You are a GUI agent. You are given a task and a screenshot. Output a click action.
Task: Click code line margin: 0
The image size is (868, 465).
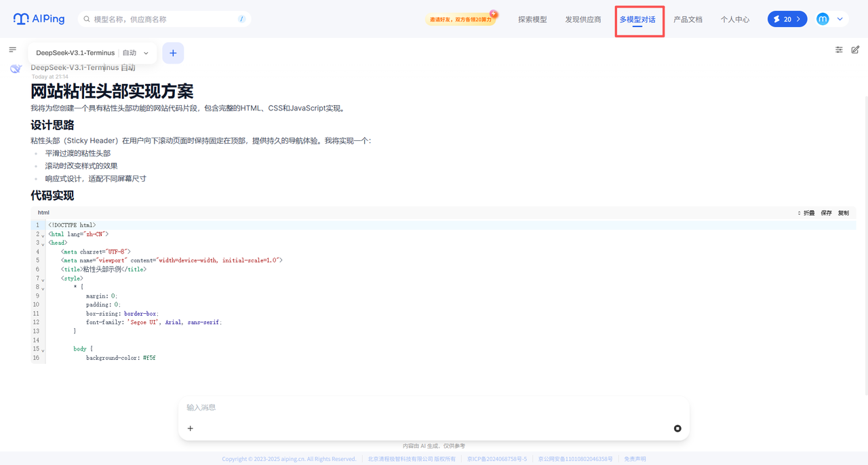[102, 296]
